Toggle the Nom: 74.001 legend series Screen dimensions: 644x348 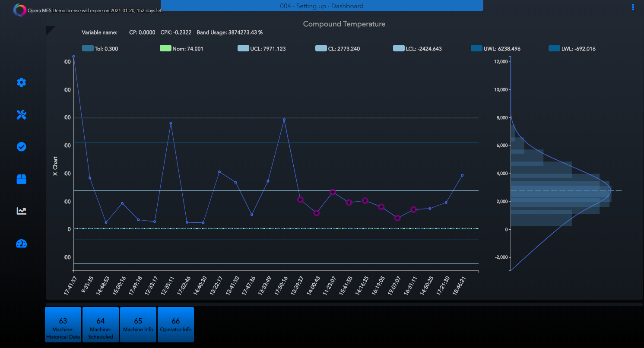[x=181, y=49]
